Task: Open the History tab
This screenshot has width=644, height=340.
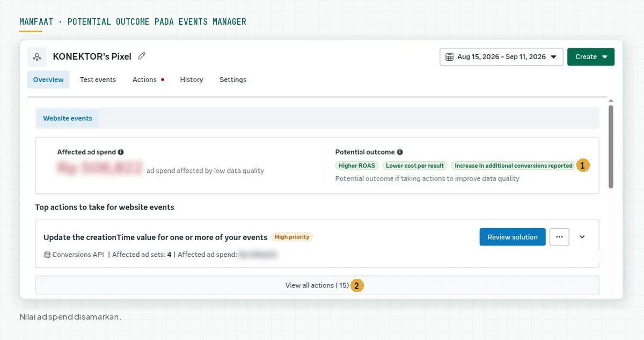Action: [192, 79]
